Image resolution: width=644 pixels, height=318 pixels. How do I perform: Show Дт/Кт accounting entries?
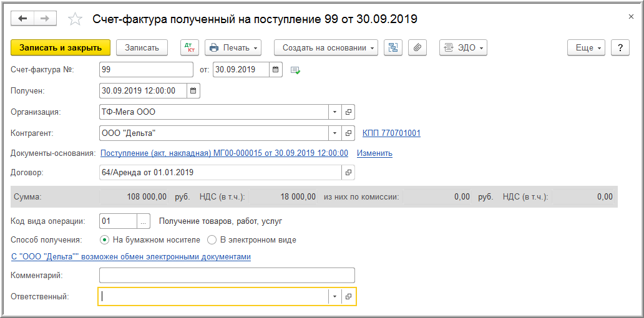189,48
